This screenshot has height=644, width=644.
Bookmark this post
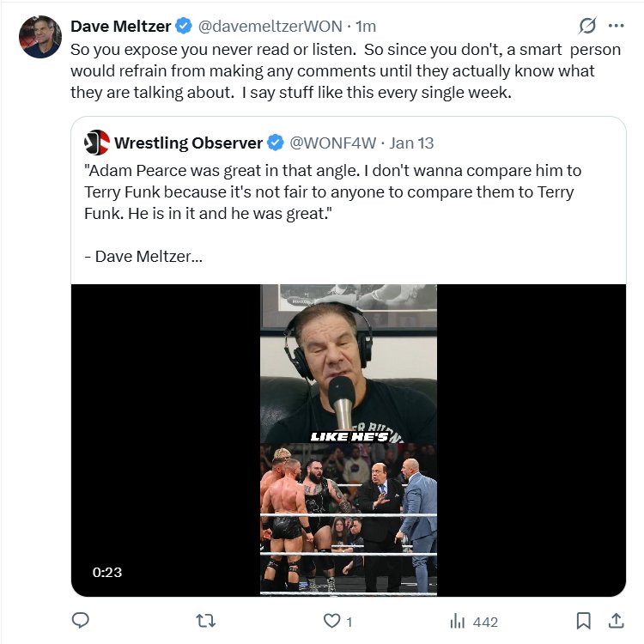tap(583, 621)
